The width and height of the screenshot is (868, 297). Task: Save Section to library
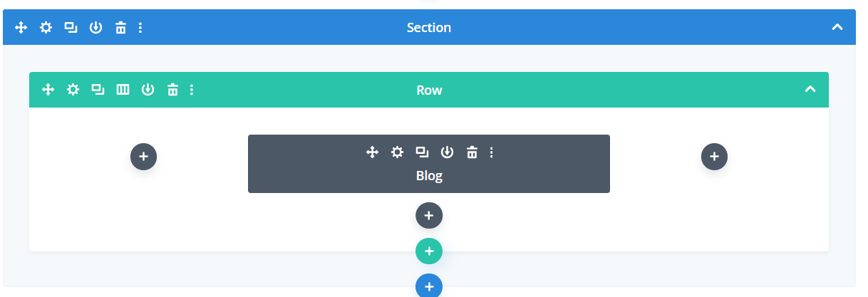[x=95, y=28]
